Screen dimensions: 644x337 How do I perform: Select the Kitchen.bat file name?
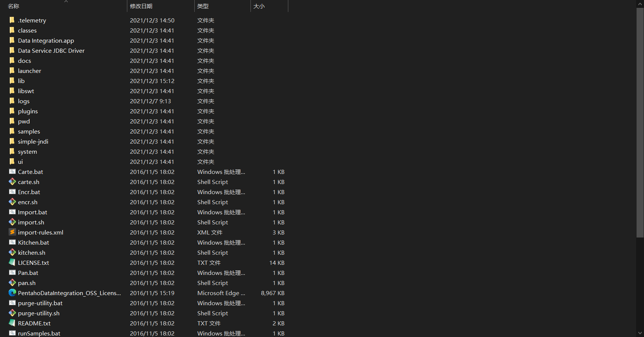[33, 242]
